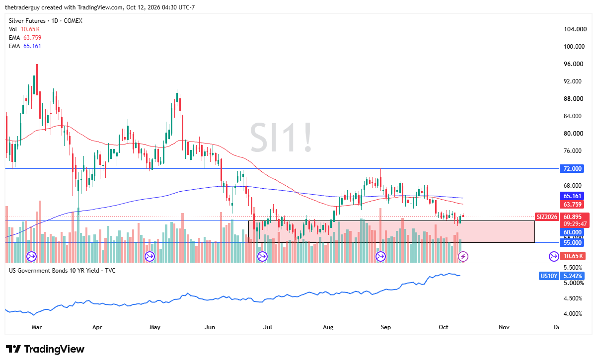Click the 100.000 price axis tick
Viewport: 597px width, 364px height.
click(575, 47)
